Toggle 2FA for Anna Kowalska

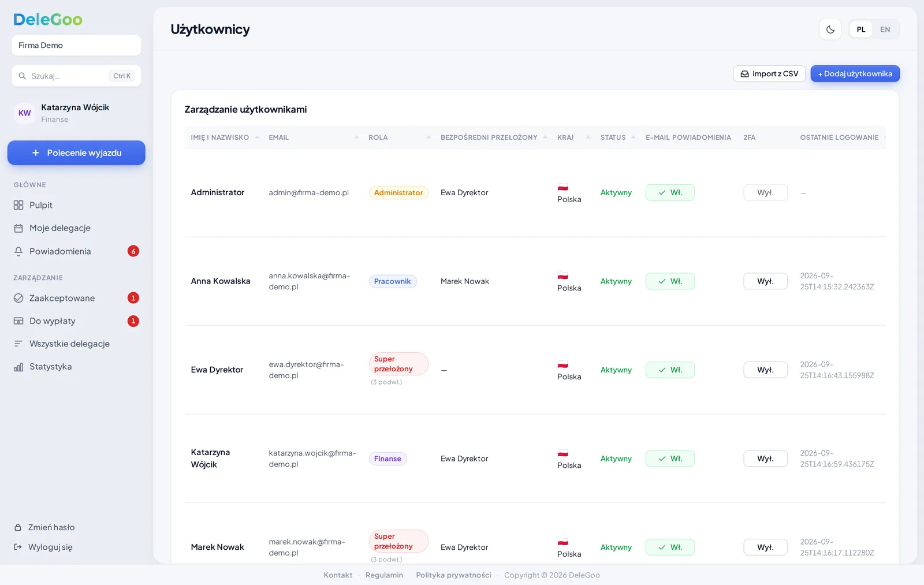click(x=765, y=281)
